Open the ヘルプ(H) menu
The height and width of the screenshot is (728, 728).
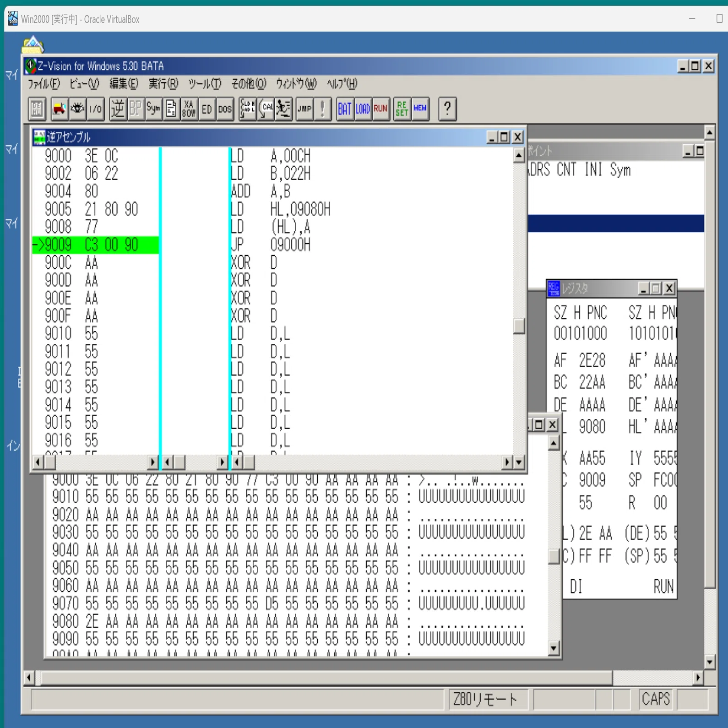[342, 84]
